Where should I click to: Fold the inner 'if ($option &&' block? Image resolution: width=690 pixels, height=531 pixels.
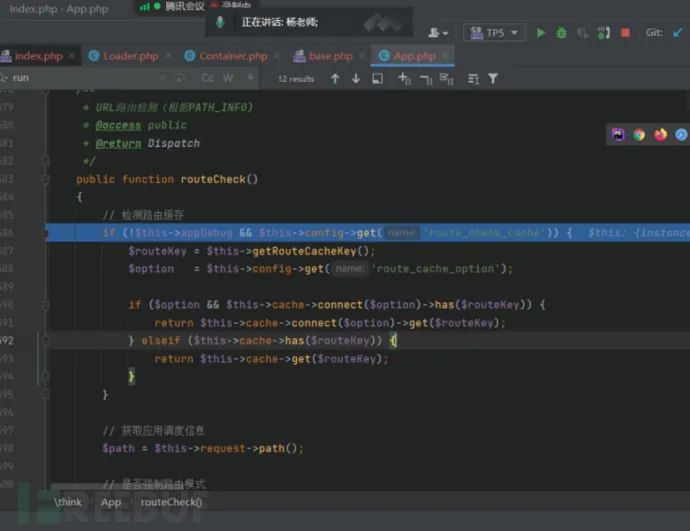point(45,305)
